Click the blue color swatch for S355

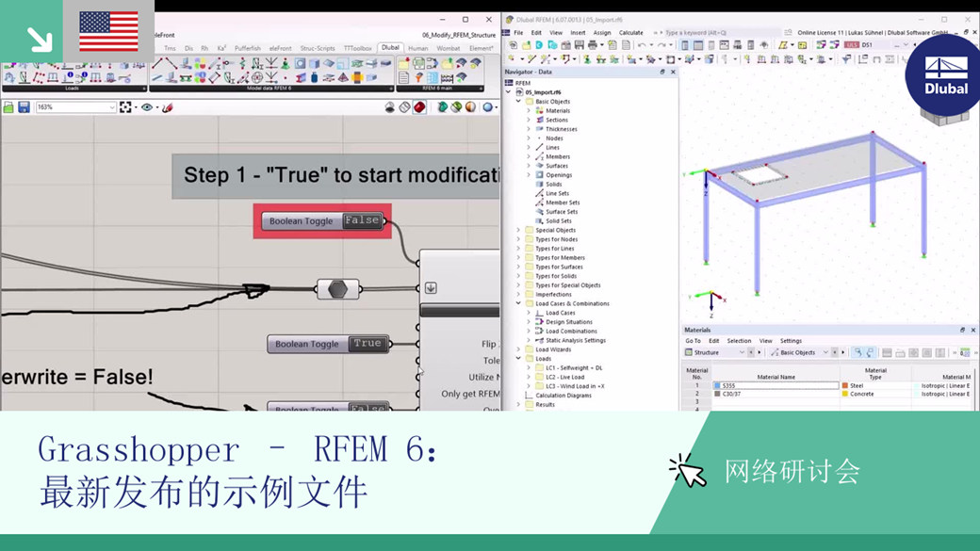click(717, 386)
